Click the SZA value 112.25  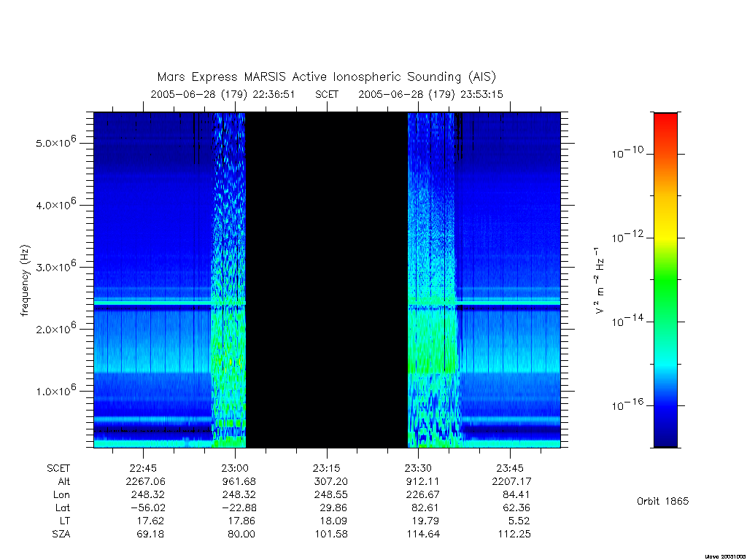click(x=514, y=534)
